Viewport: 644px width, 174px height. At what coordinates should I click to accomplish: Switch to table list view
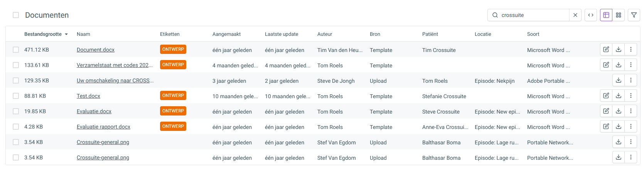click(x=606, y=15)
